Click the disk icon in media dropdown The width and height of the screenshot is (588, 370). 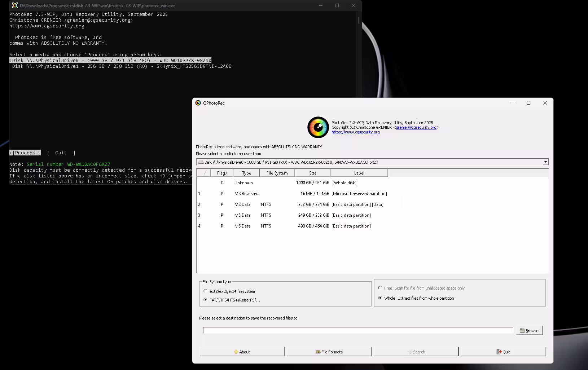(201, 162)
